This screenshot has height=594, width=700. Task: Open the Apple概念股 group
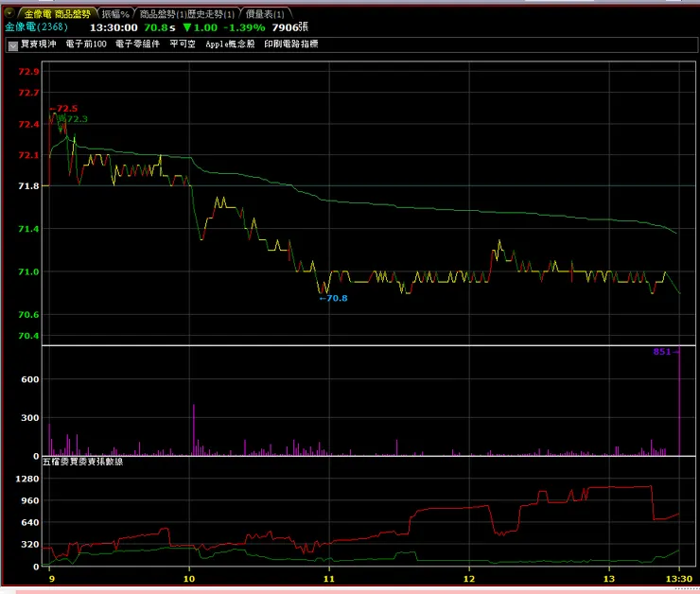pos(230,44)
